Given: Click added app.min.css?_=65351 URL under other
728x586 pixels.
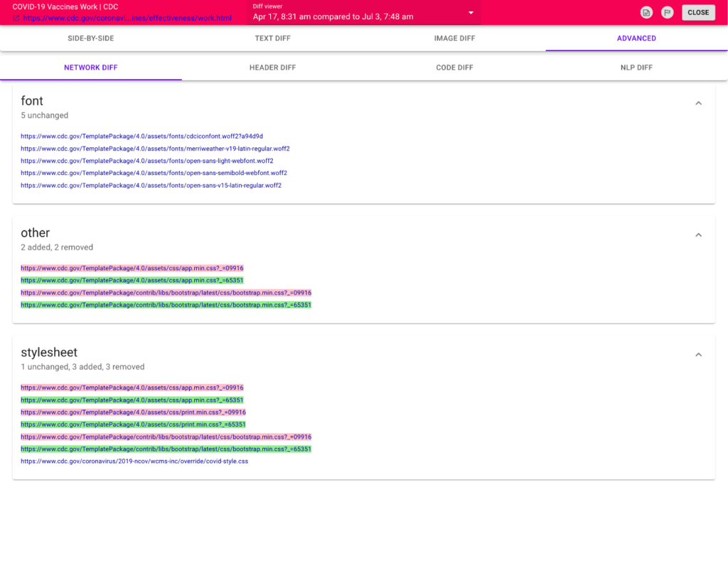Looking at the screenshot, I should 132,280.
